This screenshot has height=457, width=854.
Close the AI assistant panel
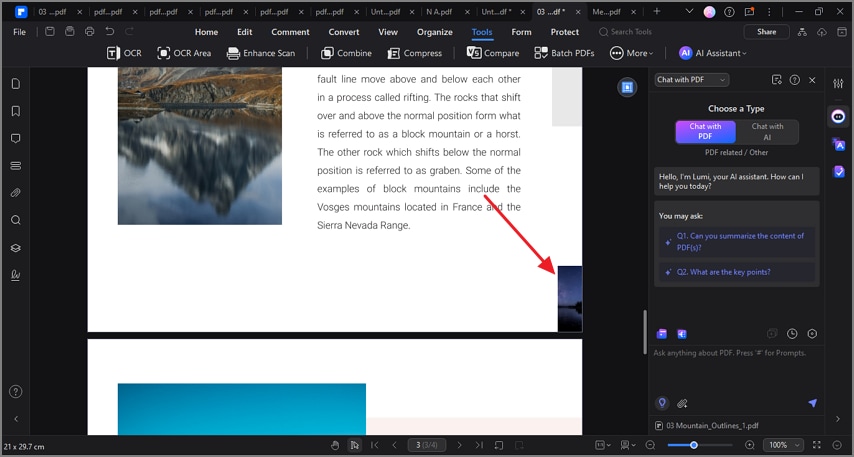812,80
